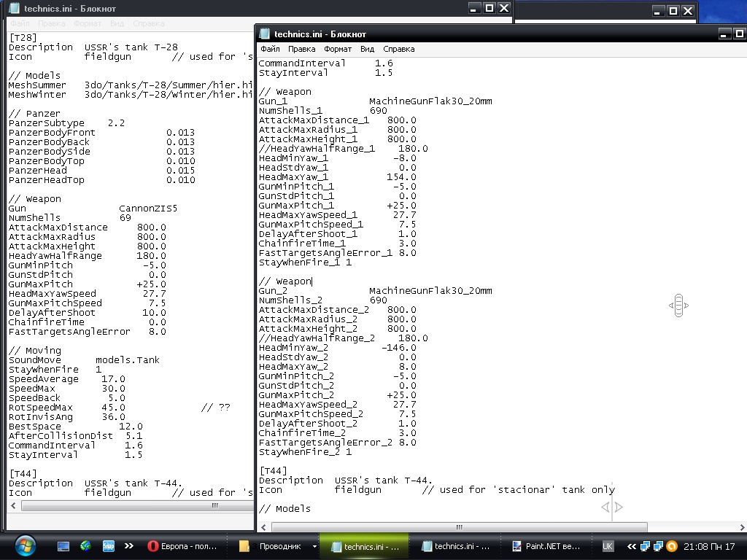Click the Show Desktop quick launch icon
The height and width of the screenshot is (560, 747).
[63, 546]
